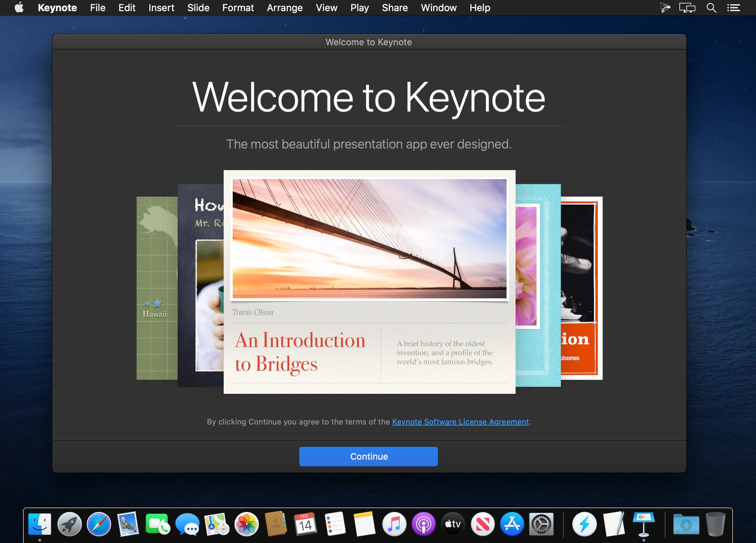Launch Podcasts app from the Dock

[x=423, y=523]
